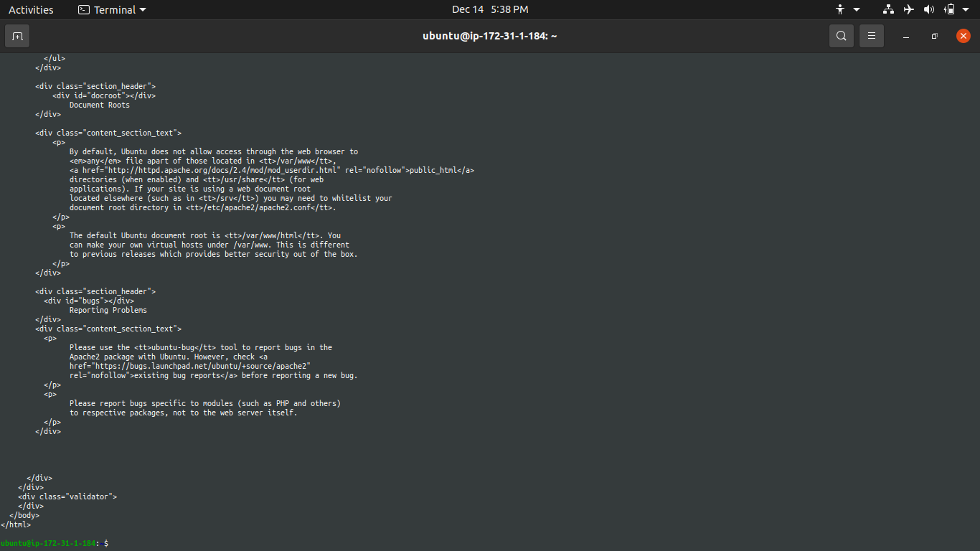Open the Terminal application menu dropdown
The height and width of the screenshot is (551, 980).
click(x=111, y=9)
